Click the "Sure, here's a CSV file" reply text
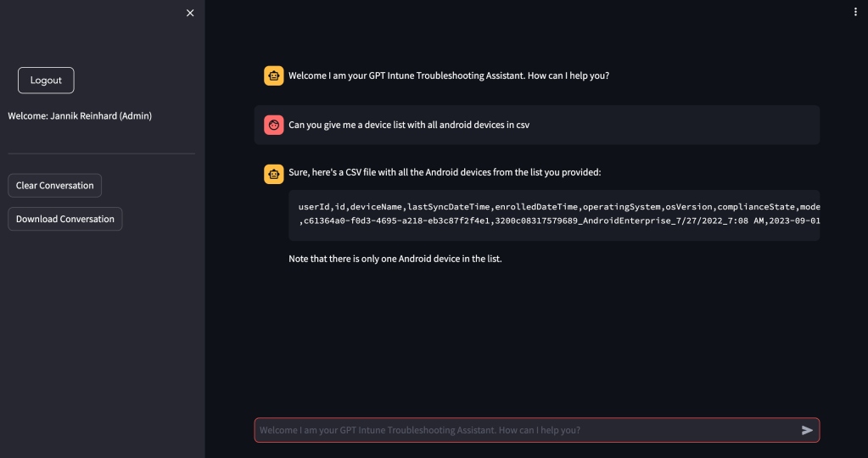This screenshot has height=458, width=868. [444, 172]
